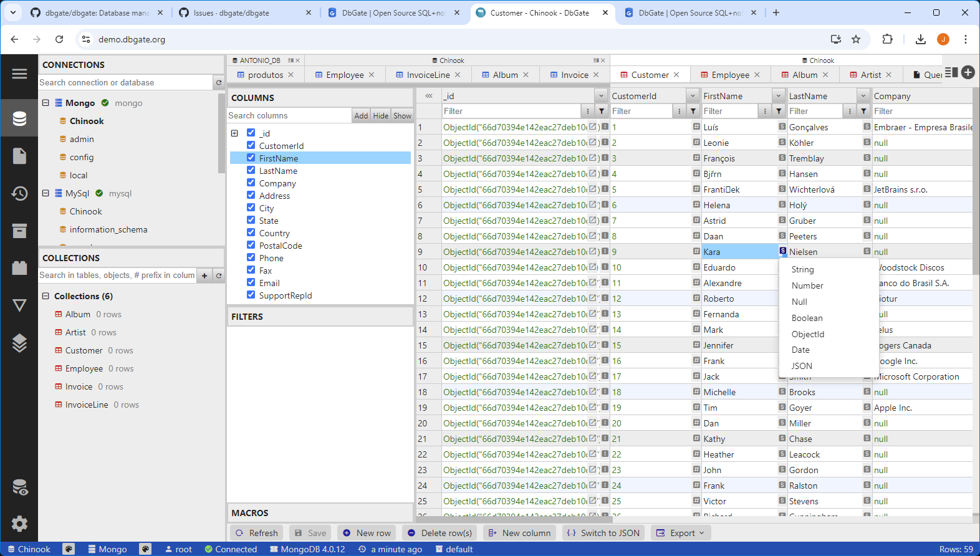Open the _id column header dropdown
The height and width of the screenshot is (556, 980).
pos(601,96)
